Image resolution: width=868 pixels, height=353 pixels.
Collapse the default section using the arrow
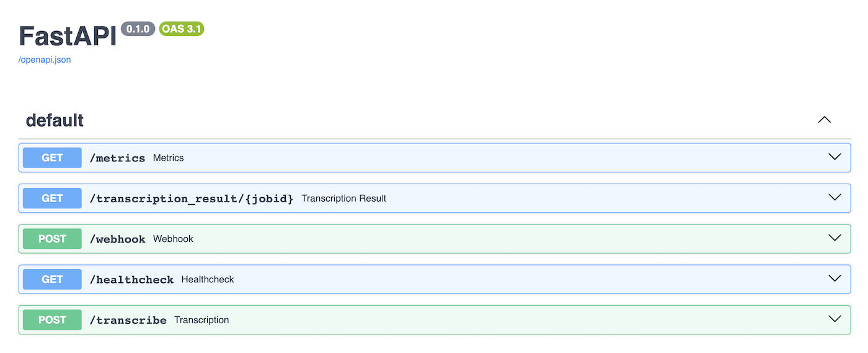[x=824, y=120]
